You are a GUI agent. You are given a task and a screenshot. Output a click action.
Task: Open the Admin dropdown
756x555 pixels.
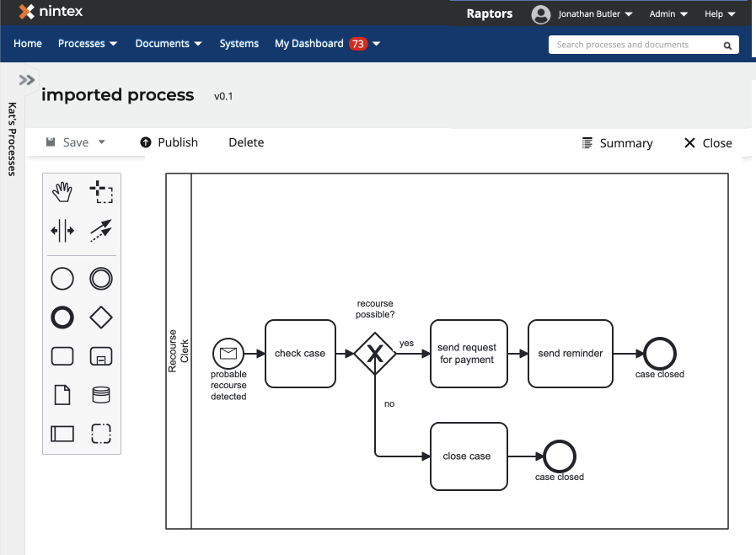pyautogui.click(x=668, y=13)
